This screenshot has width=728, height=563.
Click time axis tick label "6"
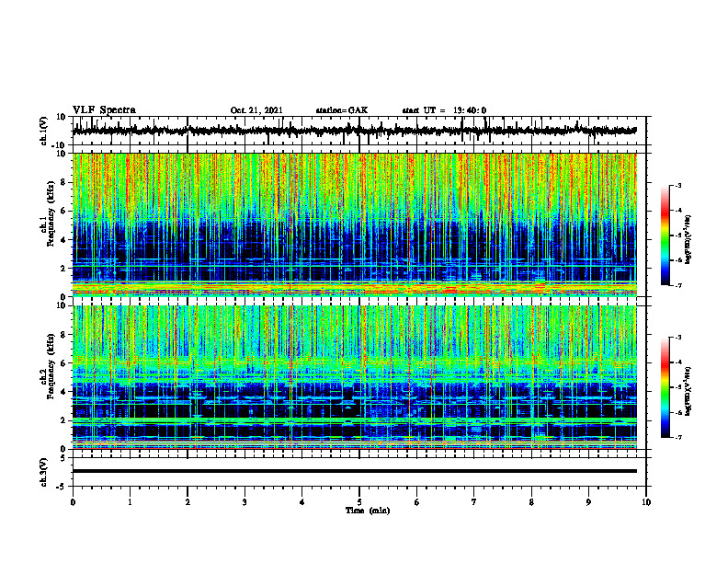pyautogui.click(x=416, y=501)
